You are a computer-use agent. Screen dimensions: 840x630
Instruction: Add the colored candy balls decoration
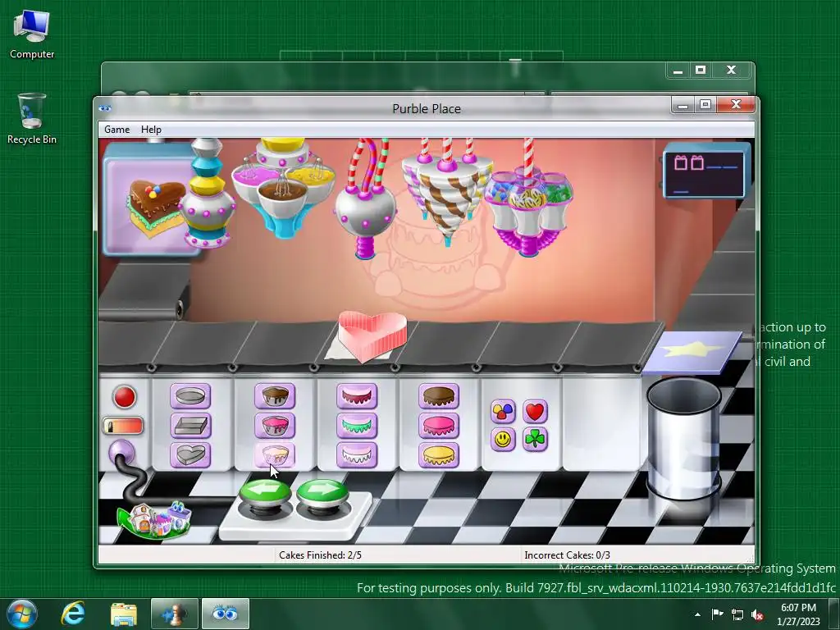pyautogui.click(x=503, y=412)
